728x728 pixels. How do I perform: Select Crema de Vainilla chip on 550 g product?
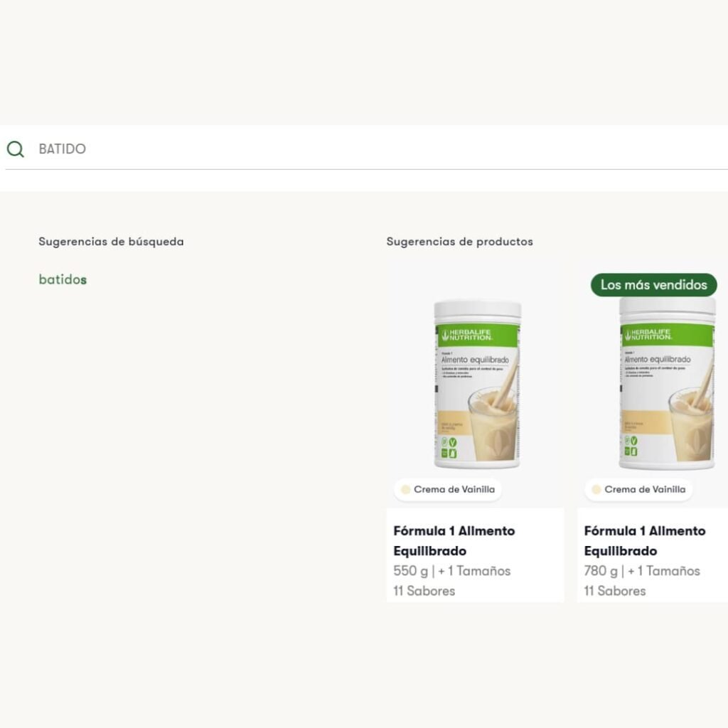[x=448, y=489]
